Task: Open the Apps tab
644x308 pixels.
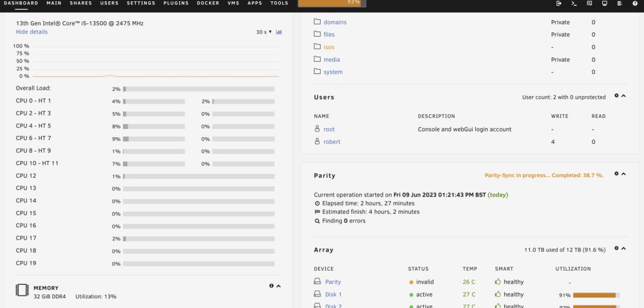Action: [x=254, y=3]
